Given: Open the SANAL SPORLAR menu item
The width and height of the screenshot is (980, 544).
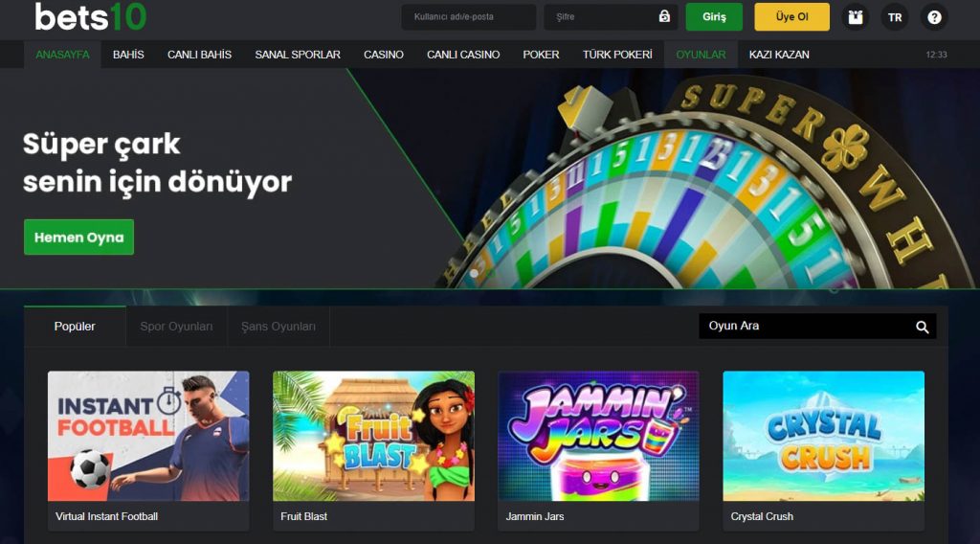Looking at the screenshot, I should pyautogui.click(x=298, y=55).
